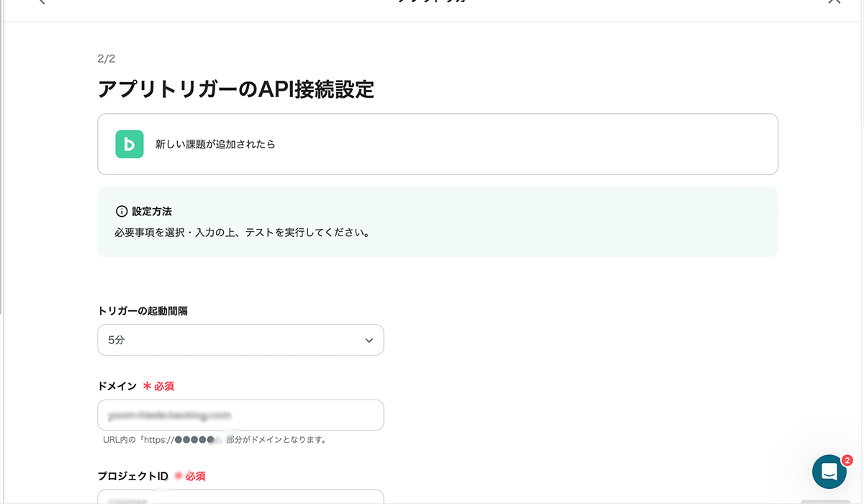Viewport: 864px width, 504px height.
Task: Click the アプリトリガー title in the top bar
Action: pos(432,3)
